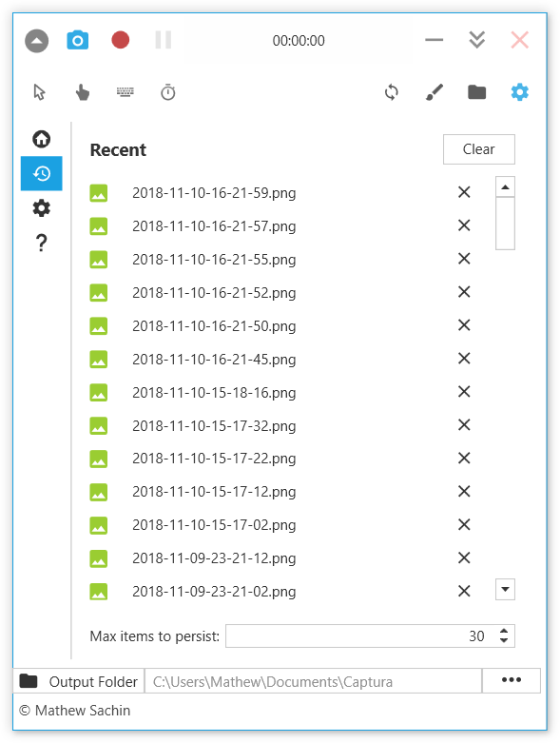Open the Help question mark tab
The width and height of the screenshot is (560, 743).
[x=41, y=243]
